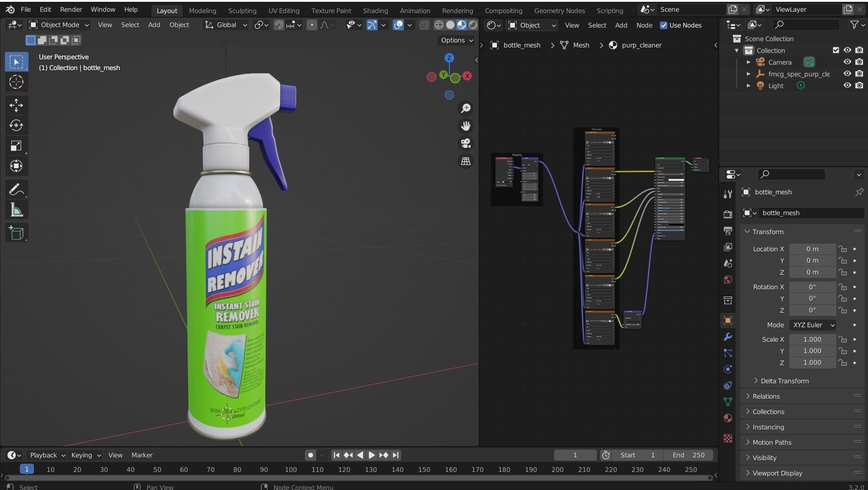This screenshot has width=868, height=490.
Task: Open the Object Mode dropdown
Action: [x=59, y=25]
